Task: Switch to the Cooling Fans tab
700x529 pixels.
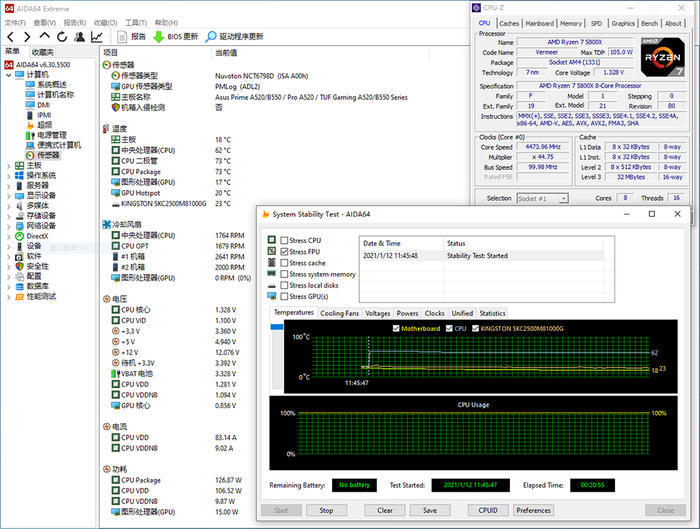Action: 339,313
